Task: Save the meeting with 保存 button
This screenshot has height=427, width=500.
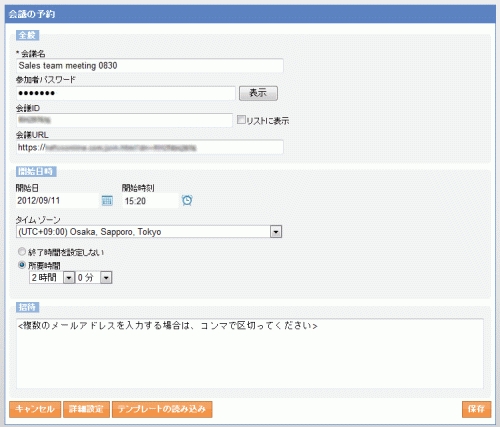Action: coord(476,409)
